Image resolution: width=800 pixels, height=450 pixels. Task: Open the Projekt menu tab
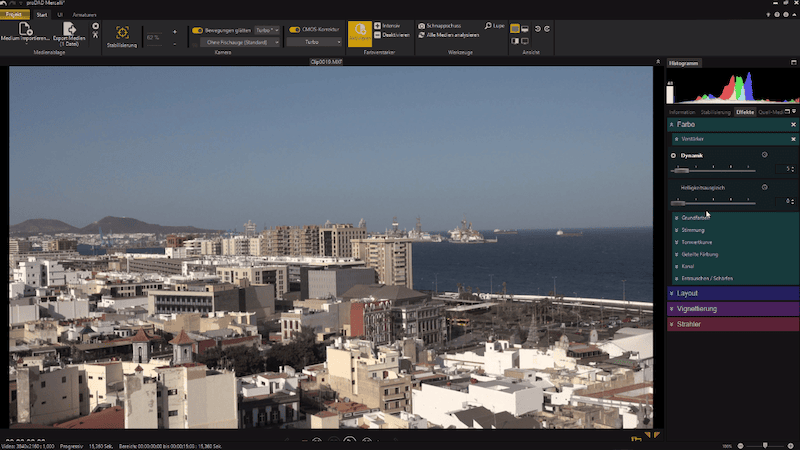click(14, 15)
